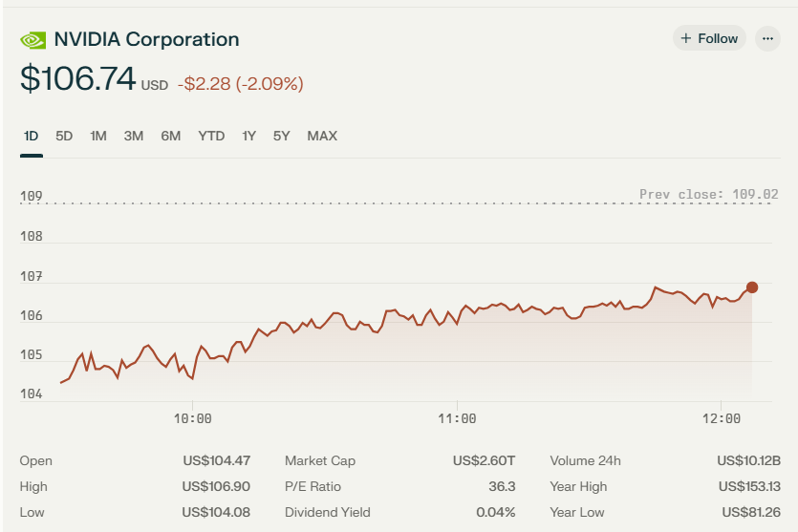798x532 pixels.
Task: Click the 109 y-axis label
Action: point(31,196)
